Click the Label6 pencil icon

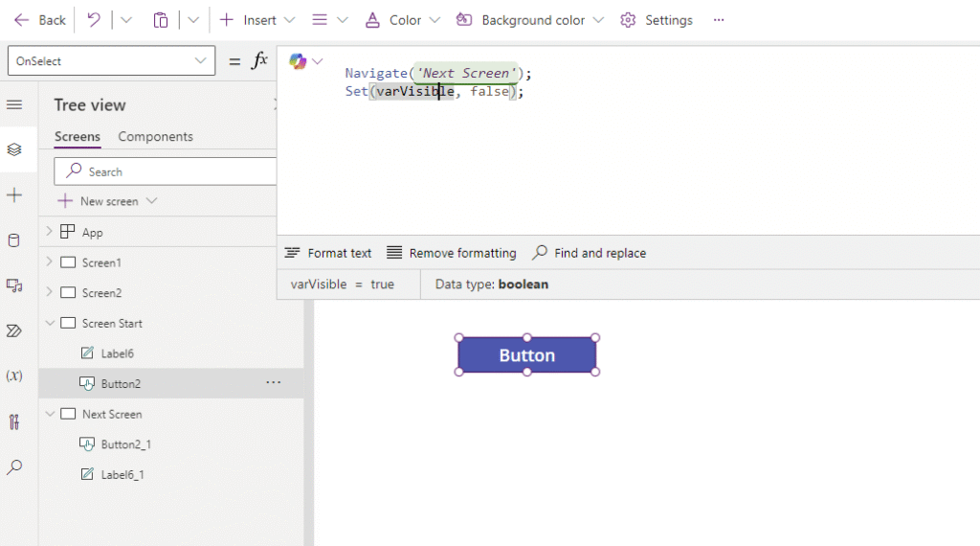pyautogui.click(x=87, y=353)
